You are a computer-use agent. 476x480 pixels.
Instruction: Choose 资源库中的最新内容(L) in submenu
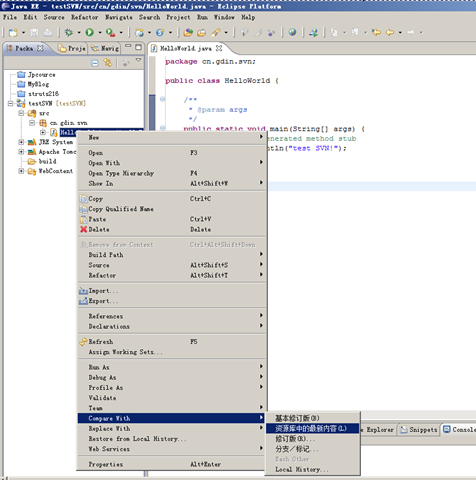click(x=313, y=428)
